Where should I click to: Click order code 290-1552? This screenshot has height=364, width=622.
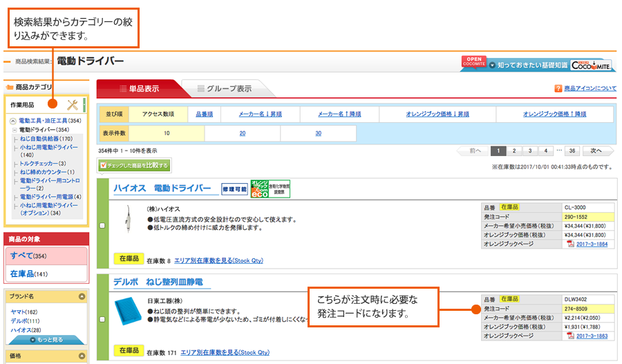click(576, 217)
